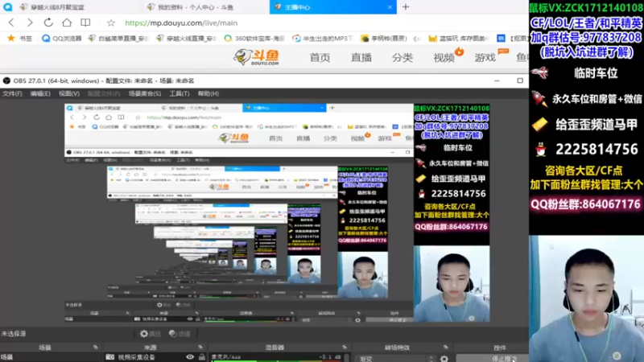Open QQ浏览器 bookmark

(62, 38)
